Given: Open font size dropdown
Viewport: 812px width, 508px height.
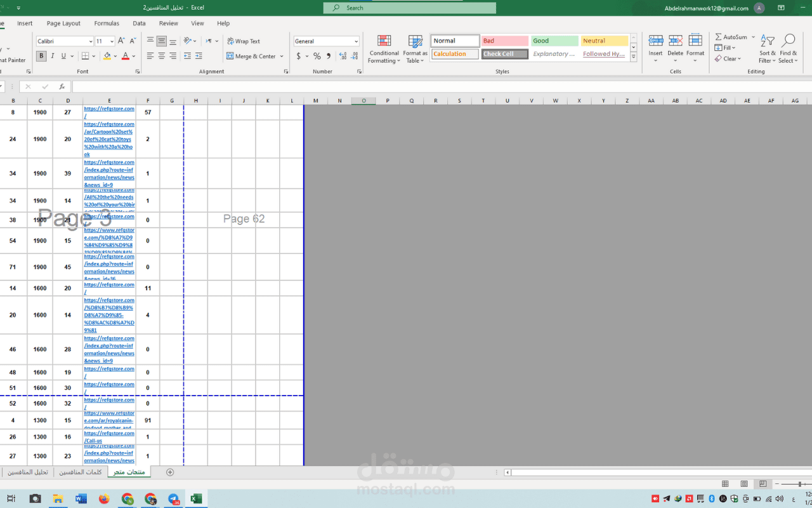Looking at the screenshot, I should pyautogui.click(x=112, y=41).
